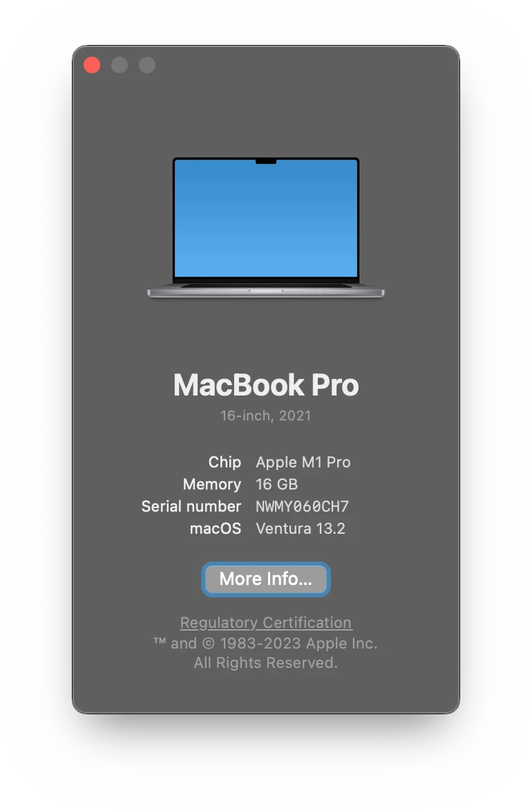This screenshot has width=532, height=809.
Task: Click the More Info... button
Action: point(265,579)
